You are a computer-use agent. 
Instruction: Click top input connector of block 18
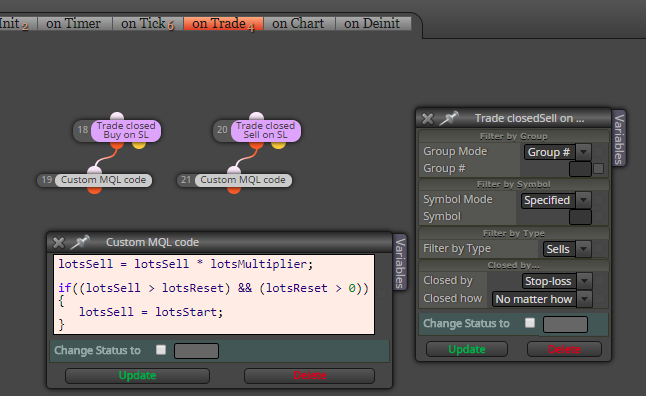pyautogui.click(x=117, y=116)
